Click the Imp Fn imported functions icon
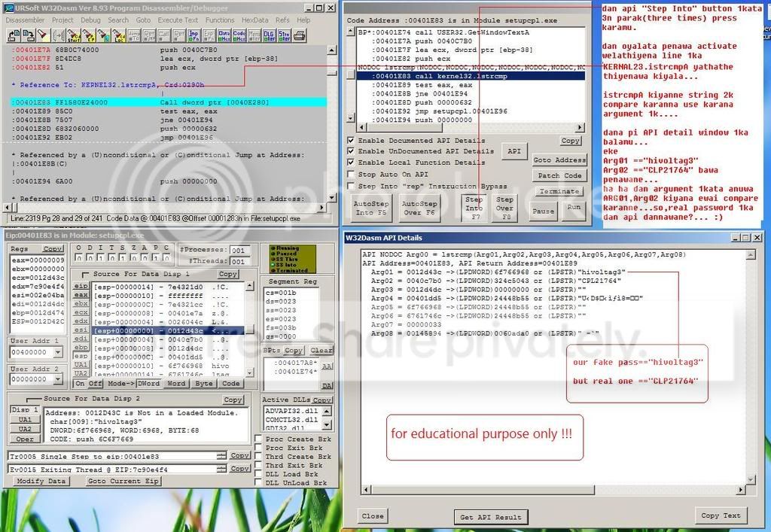This screenshot has width=771, height=532. click(x=194, y=35)
